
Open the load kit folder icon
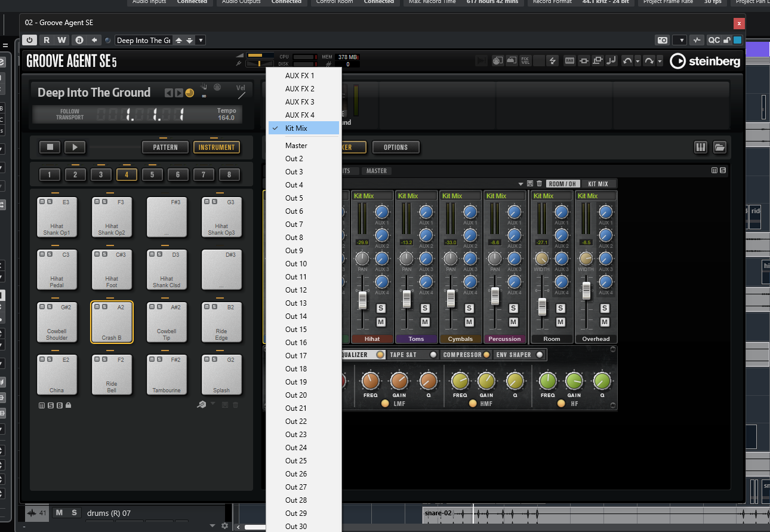(x=719, y=147)
